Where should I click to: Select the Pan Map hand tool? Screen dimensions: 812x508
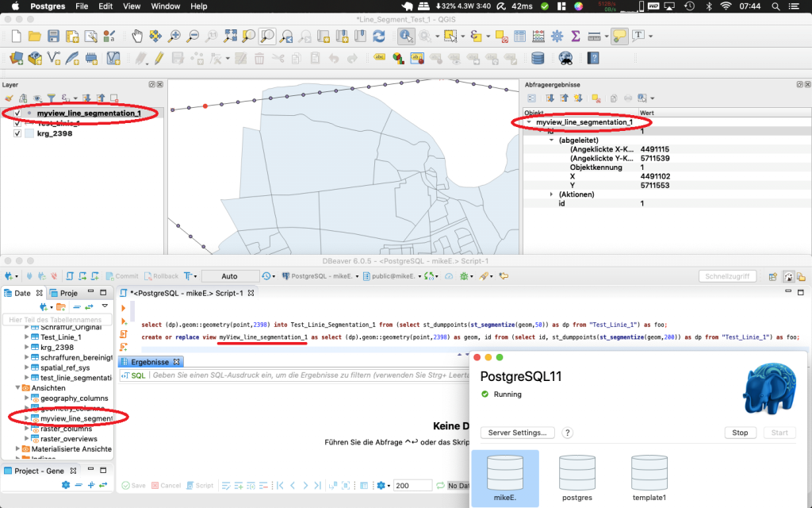137,36
